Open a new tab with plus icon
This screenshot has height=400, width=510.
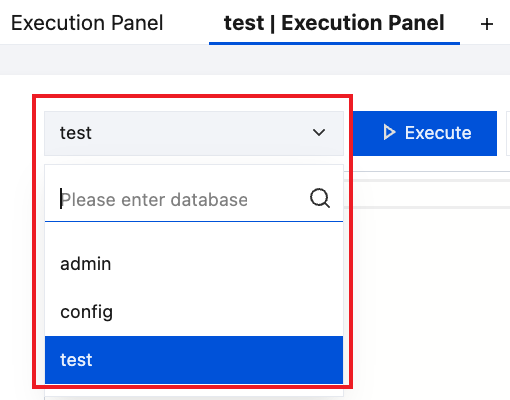pyautogui.click(x=487, y=24)
